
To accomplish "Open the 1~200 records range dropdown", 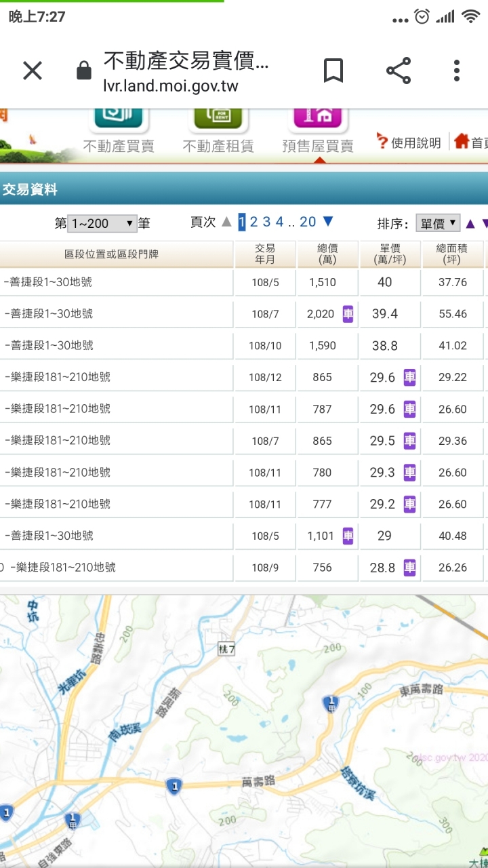I will [x=102, y=223].
